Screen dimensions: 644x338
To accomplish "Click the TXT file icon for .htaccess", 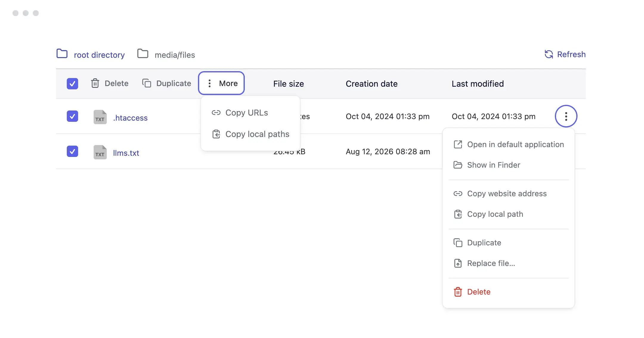I will 100,117.
